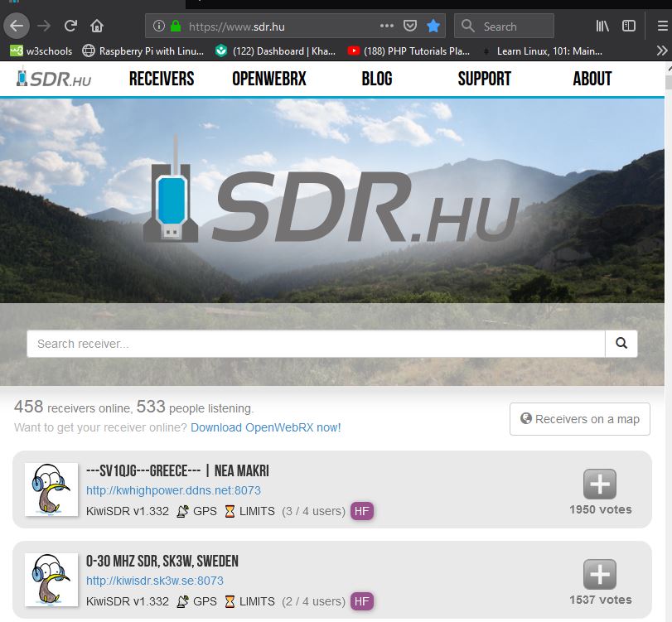Click the magnifier search receiver button
This screenshot has height=622, width=672.
click(621, 344)
